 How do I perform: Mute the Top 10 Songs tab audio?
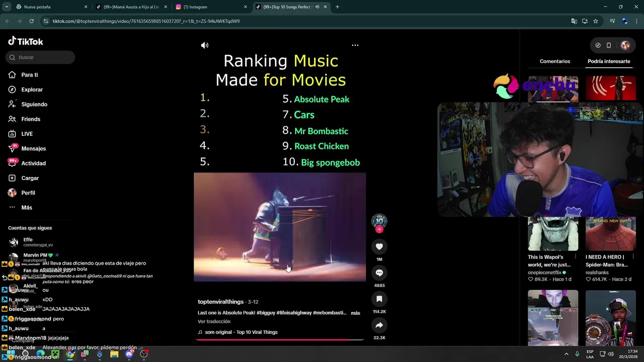(317, 7)
